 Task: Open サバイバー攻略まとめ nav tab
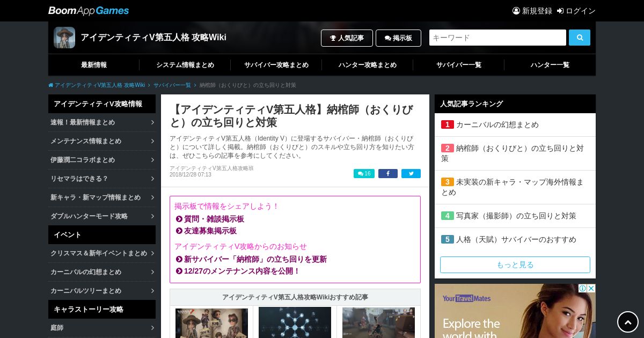[x=276, y=65]
